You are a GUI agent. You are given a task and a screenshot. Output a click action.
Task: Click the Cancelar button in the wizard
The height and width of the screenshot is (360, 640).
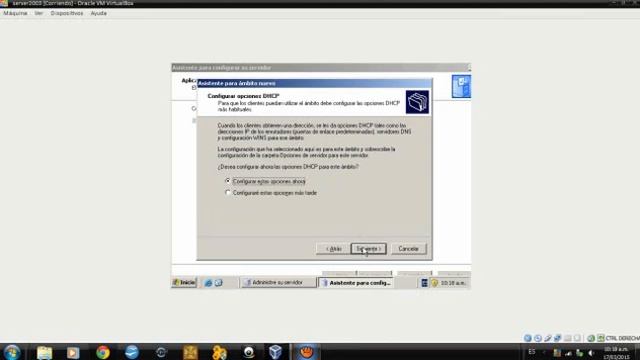(409, 249)
